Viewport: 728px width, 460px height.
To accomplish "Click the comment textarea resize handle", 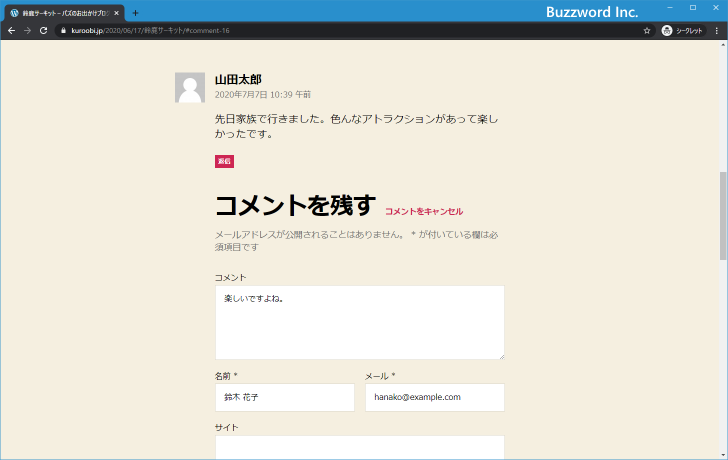I will click(501, 356).
